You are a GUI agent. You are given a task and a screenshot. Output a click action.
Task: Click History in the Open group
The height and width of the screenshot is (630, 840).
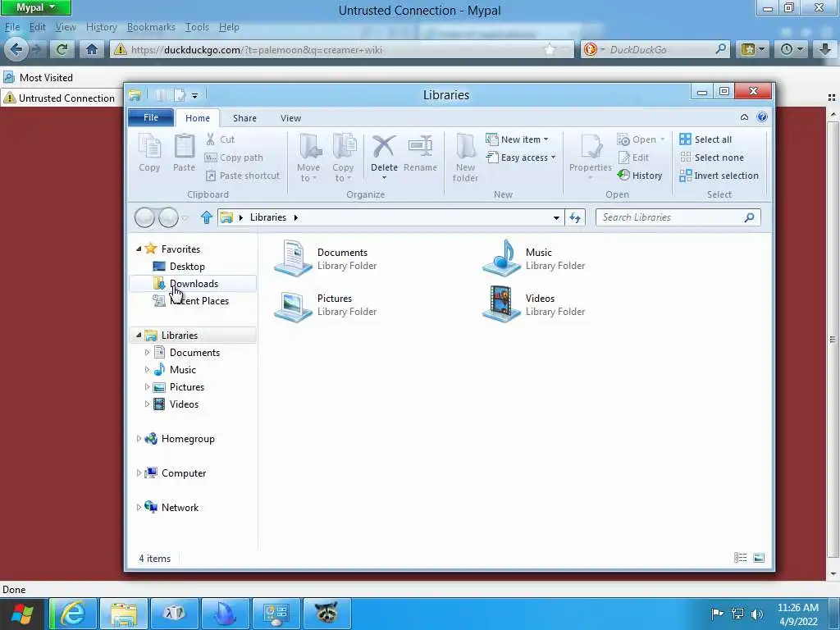(x=640, y=176)
